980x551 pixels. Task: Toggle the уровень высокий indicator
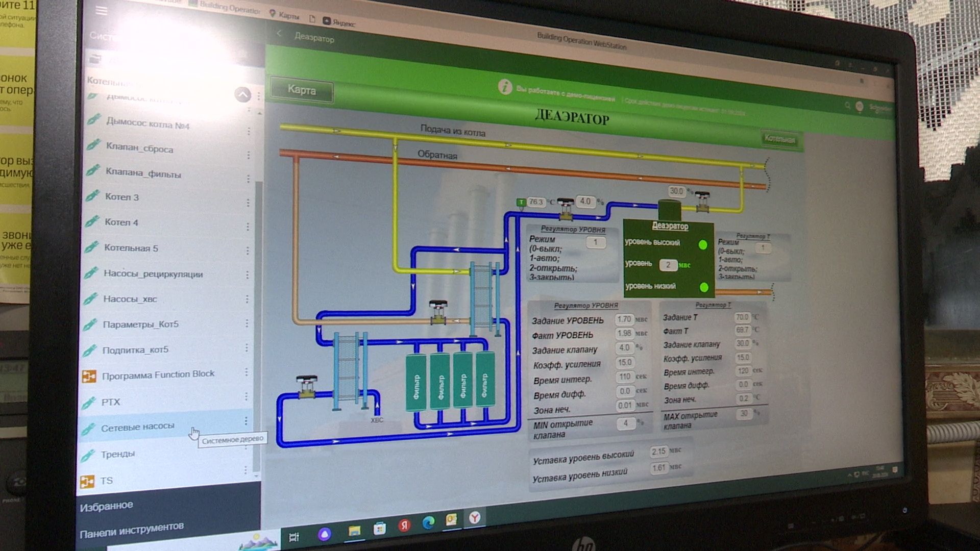[x=703, y=245]
